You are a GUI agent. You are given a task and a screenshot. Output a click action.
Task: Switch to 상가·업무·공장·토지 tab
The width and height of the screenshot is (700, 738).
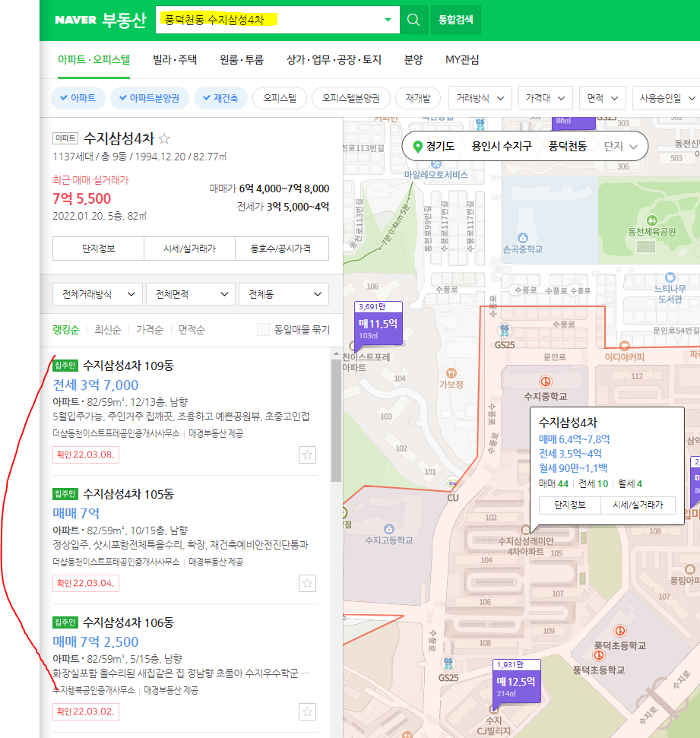click(334, 60)
